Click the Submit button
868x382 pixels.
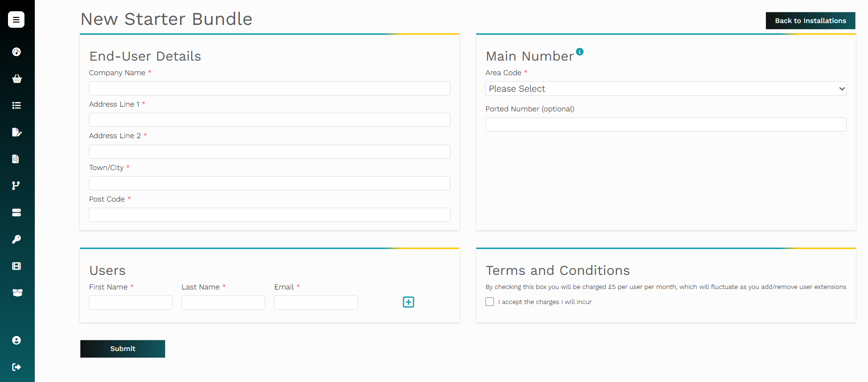(x=123, y=349)
